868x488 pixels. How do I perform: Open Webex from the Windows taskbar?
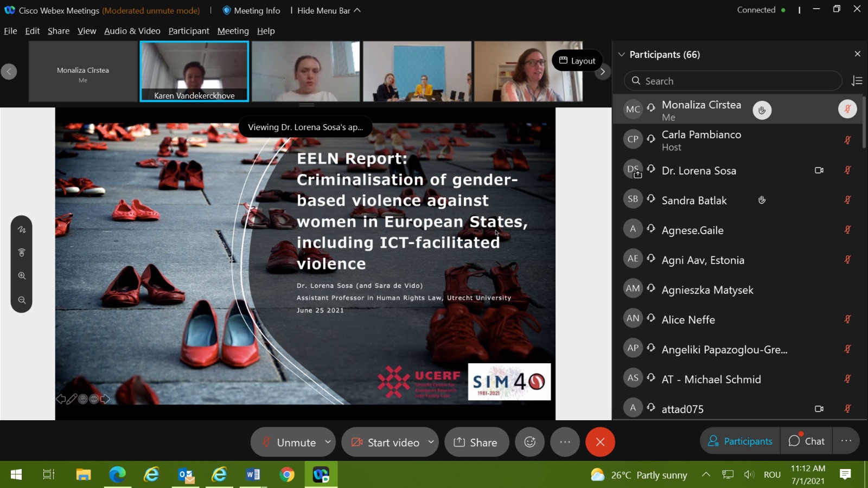[x=321, y=475]
